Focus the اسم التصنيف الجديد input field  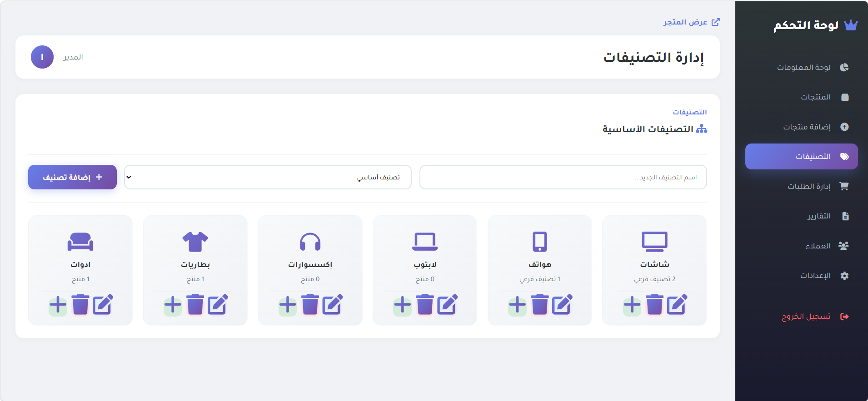click(563, 177)
